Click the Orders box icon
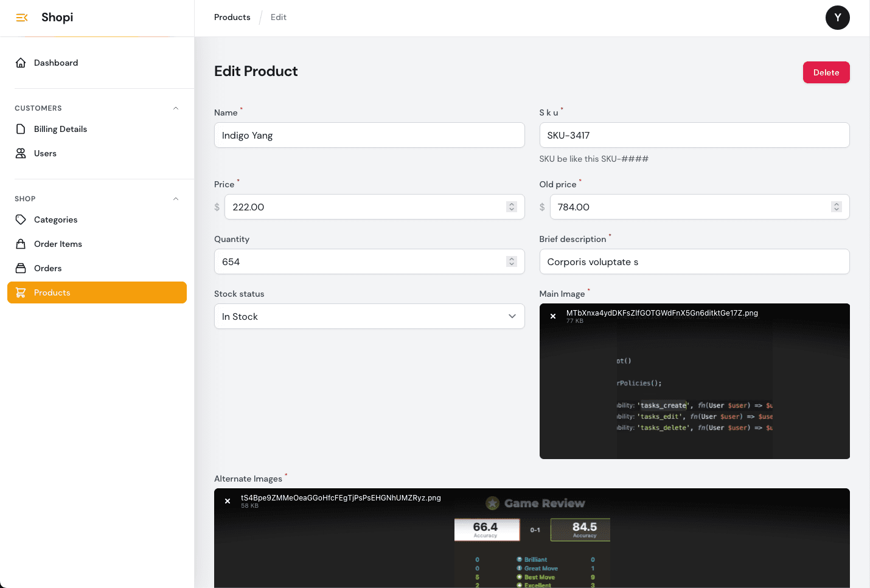Image resolution: width=870 pixels, height=588 pixels. (x=21, y=268)
